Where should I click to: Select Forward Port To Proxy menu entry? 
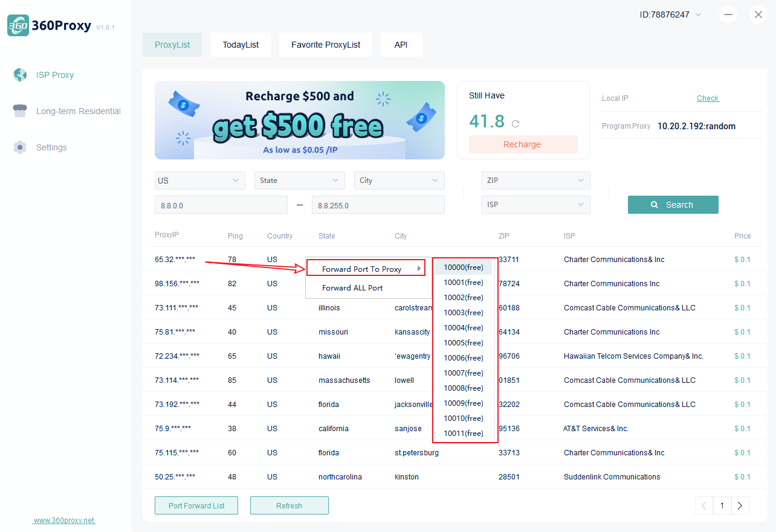click(x=366, y=268)
